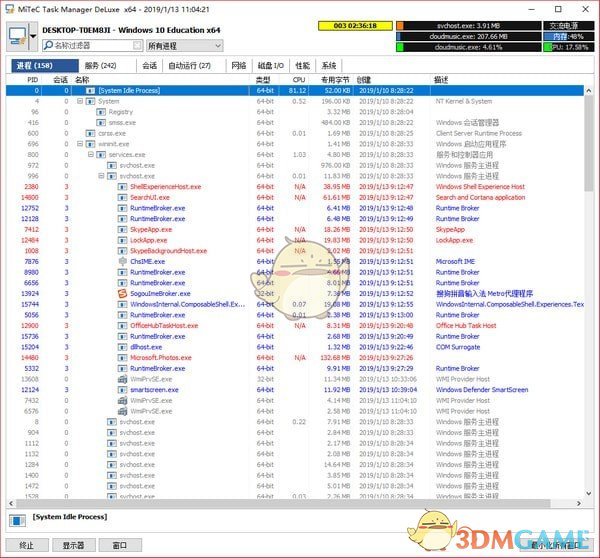Open the 磁盘 I/O tab
The width and height of the screenshot is (600, 558).
point(271,66)
